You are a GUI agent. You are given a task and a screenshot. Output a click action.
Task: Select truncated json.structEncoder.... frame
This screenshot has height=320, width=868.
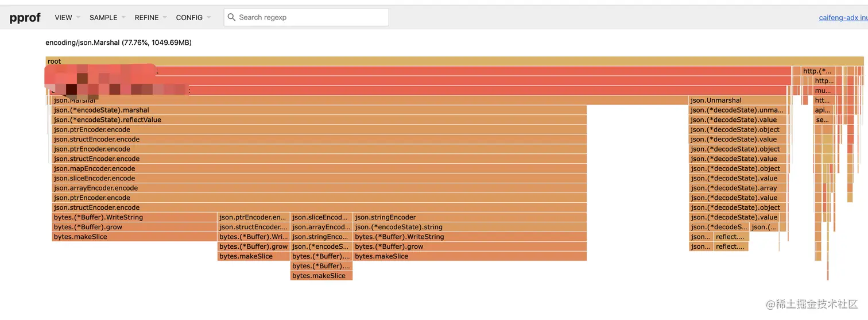pyautogui.click(x=254, y=228)
